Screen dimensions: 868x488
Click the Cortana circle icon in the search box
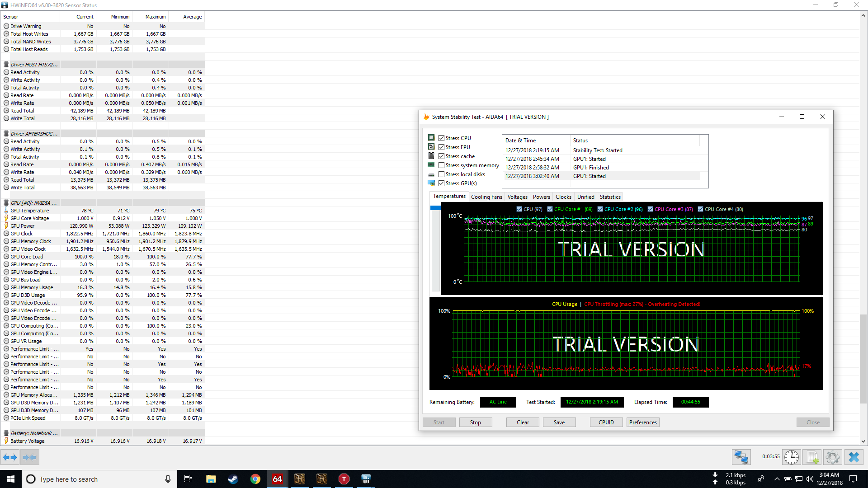(x=31, y=479)
